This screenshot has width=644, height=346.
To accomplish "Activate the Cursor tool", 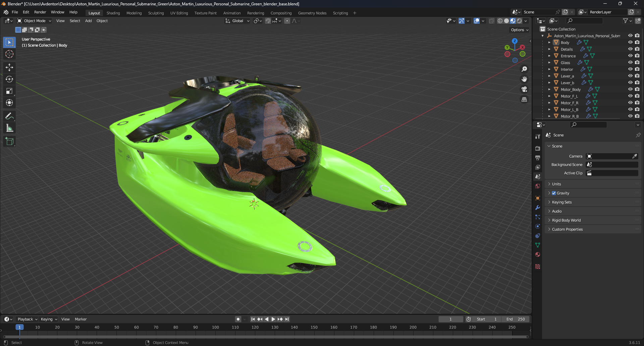I will [x=9, y=54].
